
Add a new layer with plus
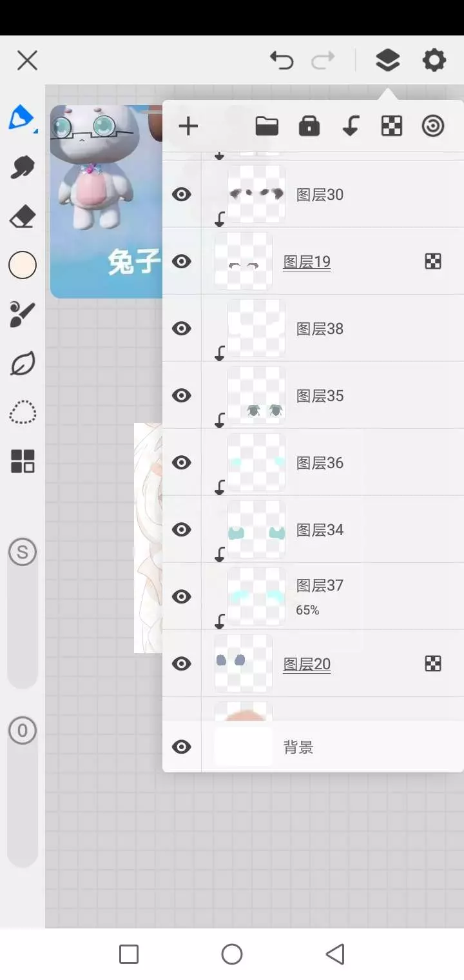pos(188,126)
